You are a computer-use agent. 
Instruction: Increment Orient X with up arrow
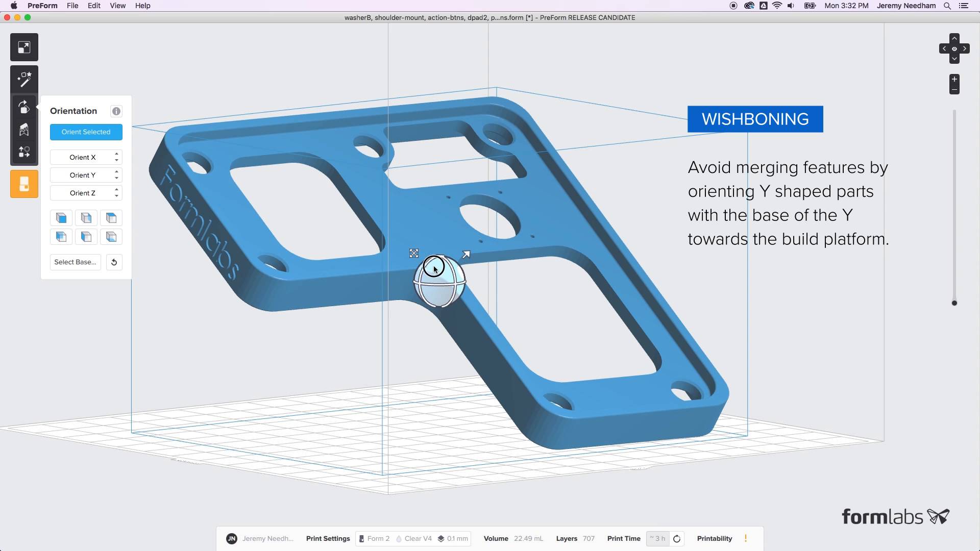(117, 154)
